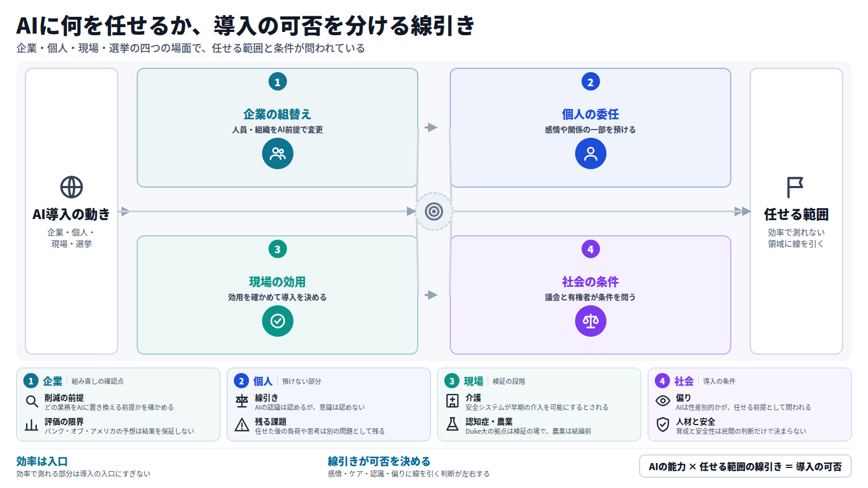Click the 組み直しの確認点 label
The width and height of the screenshot is (868, 488).
(98, 382)
